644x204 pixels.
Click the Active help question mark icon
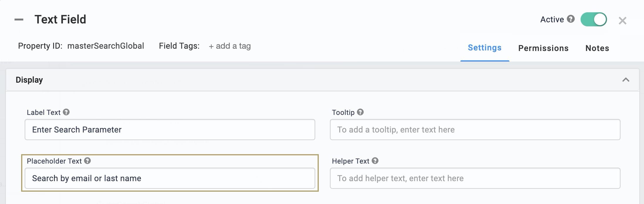(x=571, y=19)
